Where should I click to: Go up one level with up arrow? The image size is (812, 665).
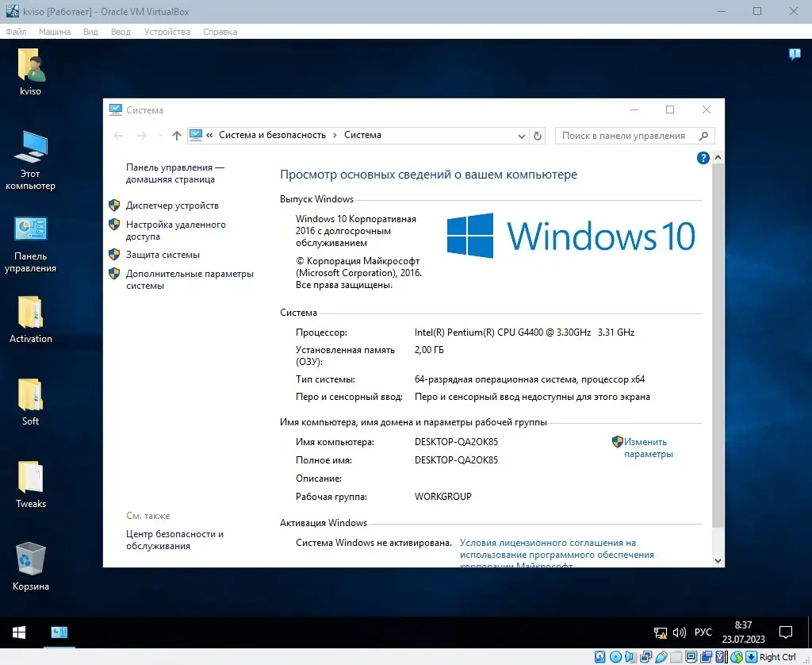pos(177,136)
